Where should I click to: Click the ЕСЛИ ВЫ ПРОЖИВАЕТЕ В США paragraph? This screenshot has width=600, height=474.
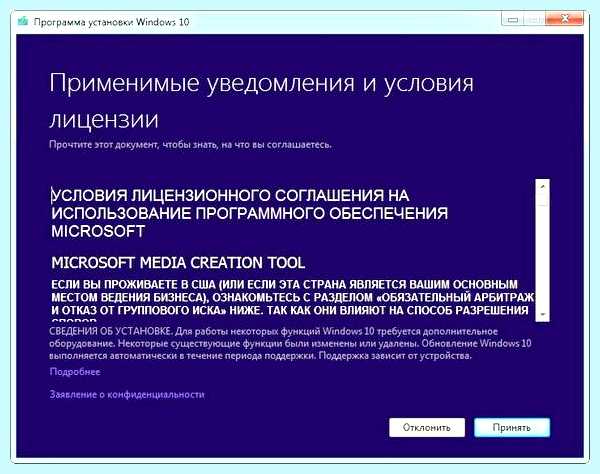(293, 300)
